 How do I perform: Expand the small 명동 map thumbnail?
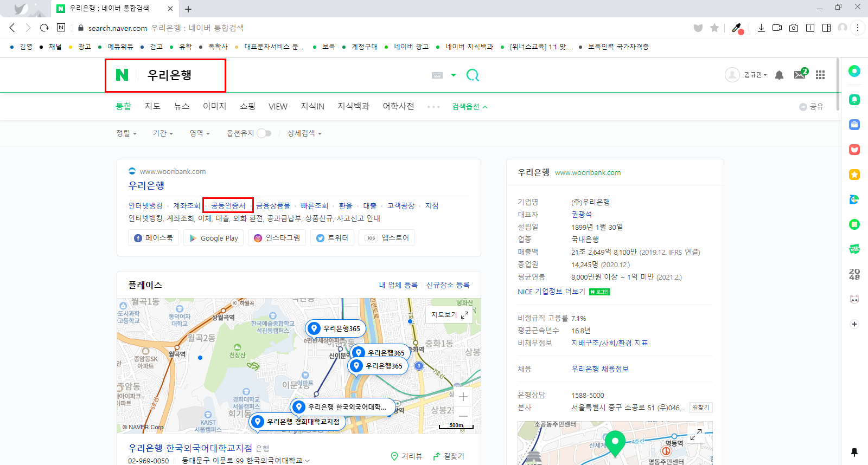coord(696,434)
